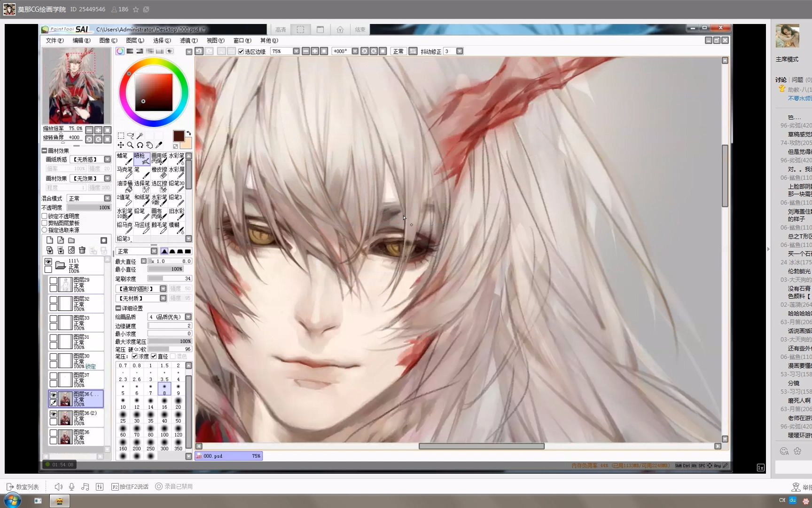Screen dimensions: 812x508
Task: Toggle 直径 pressure diameter checkbox
Action: [x=154, y=357]
